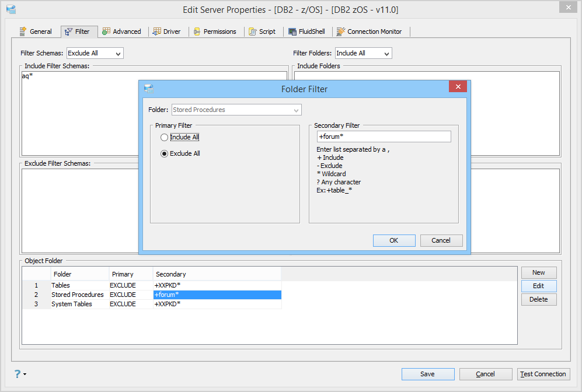Select the Include All radio button
The height and width of the screenshot is (392, 582).
coord(164,137)
